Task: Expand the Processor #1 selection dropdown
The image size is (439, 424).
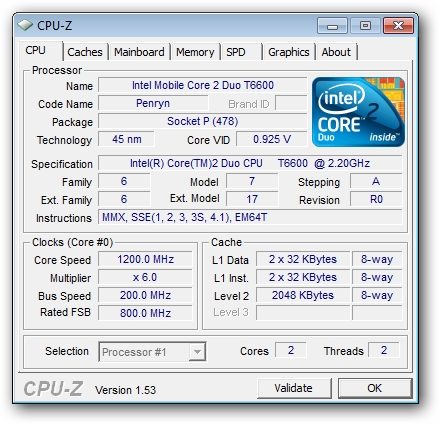Action: [x=197, y=352]
